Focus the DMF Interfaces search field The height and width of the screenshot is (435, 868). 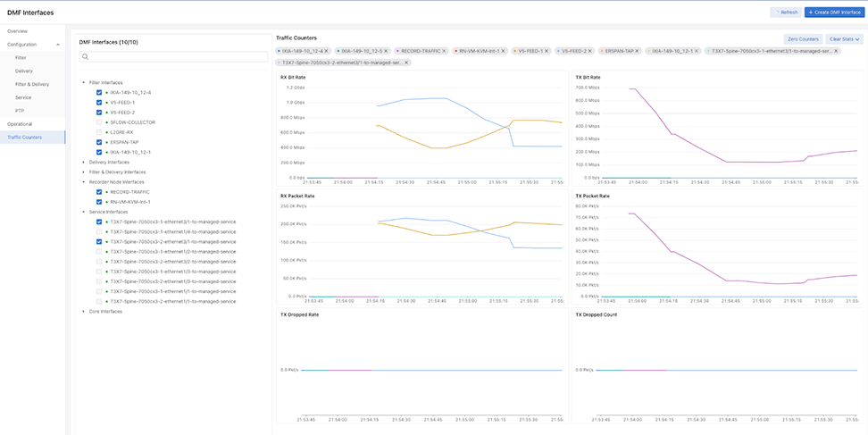[174, 57]
